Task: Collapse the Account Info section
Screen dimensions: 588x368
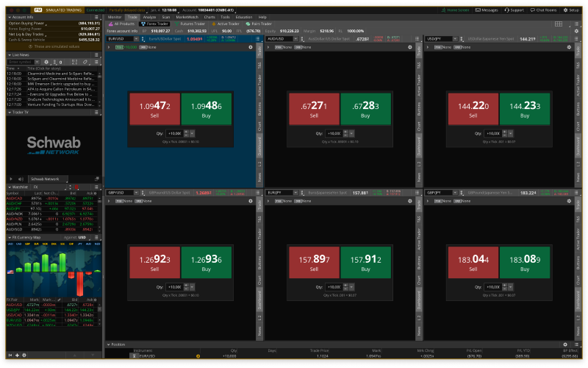Action: point(10,16)
